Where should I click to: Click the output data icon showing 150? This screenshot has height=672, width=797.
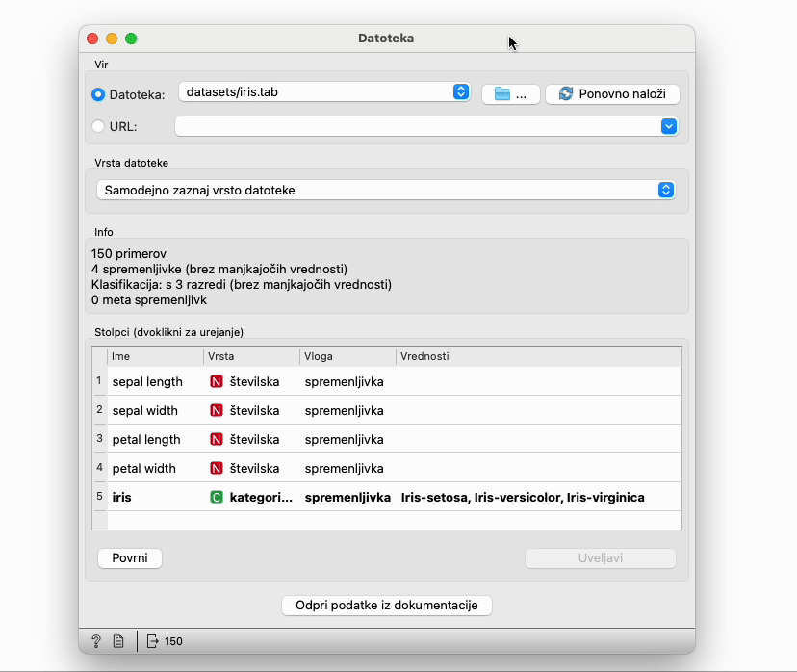point(154,641)
